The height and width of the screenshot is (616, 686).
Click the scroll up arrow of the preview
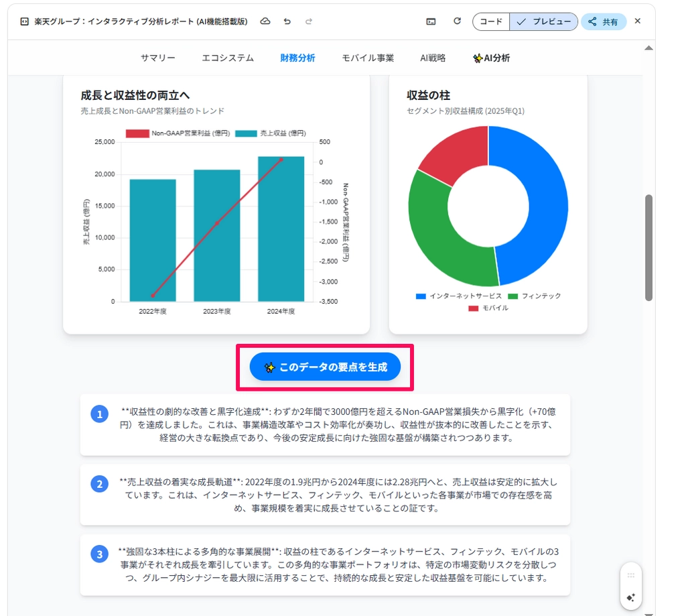coord(648,48)
